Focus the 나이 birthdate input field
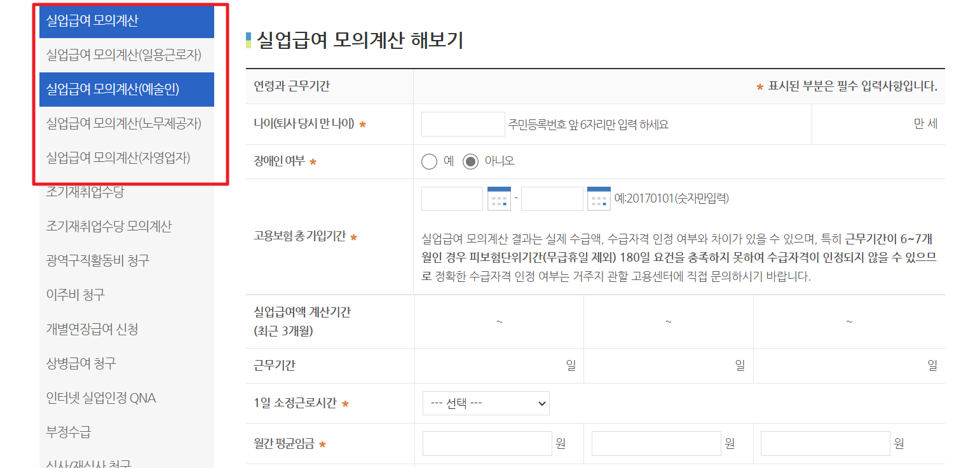 [463, 124]
